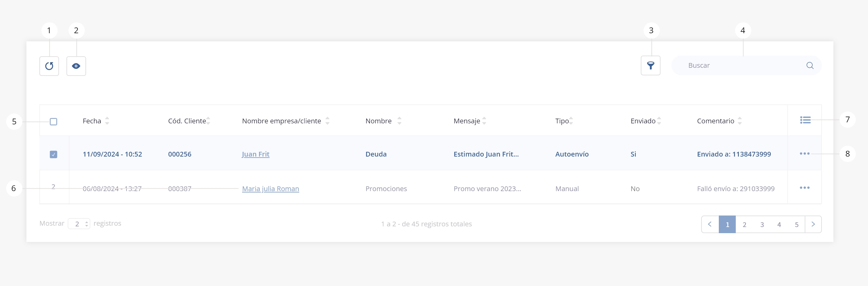
Task: Uncheck the Juan Frit row checkbox
Action: coord(54,155)
